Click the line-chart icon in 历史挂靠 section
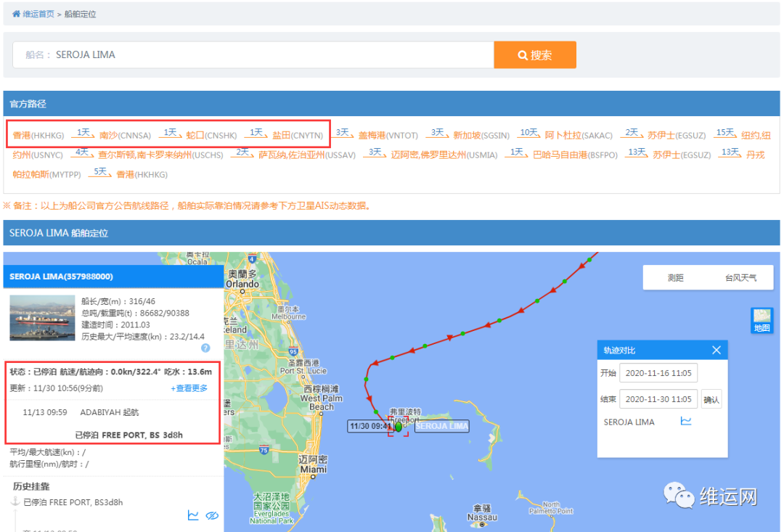Viewport: 784px width, 532px height. click(x=193, y=515)
